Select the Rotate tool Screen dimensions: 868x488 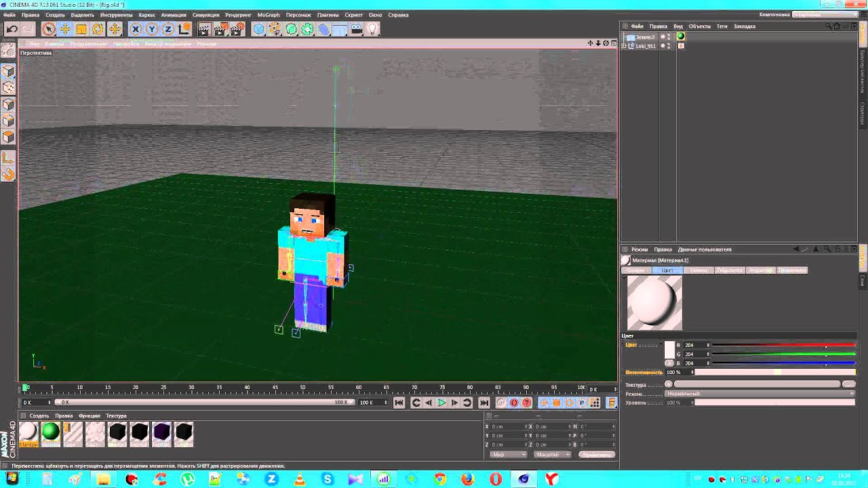98,29
